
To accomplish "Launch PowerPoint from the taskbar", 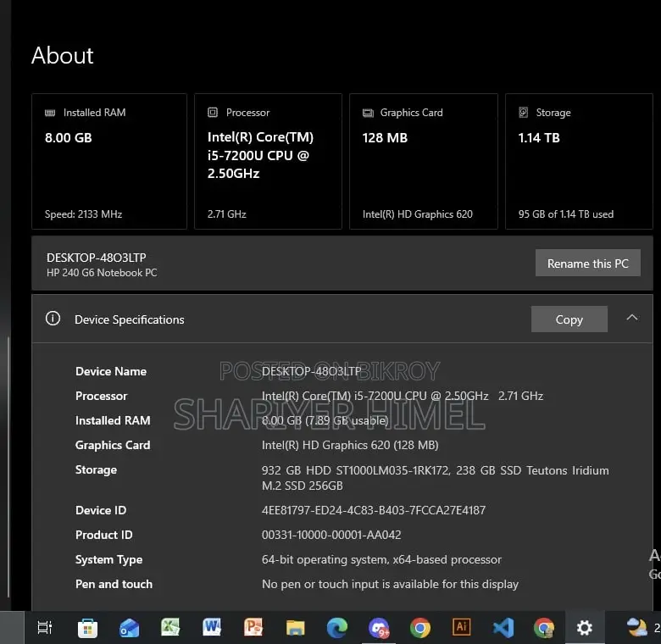I will pyautogui.click(x=253, y=627).
